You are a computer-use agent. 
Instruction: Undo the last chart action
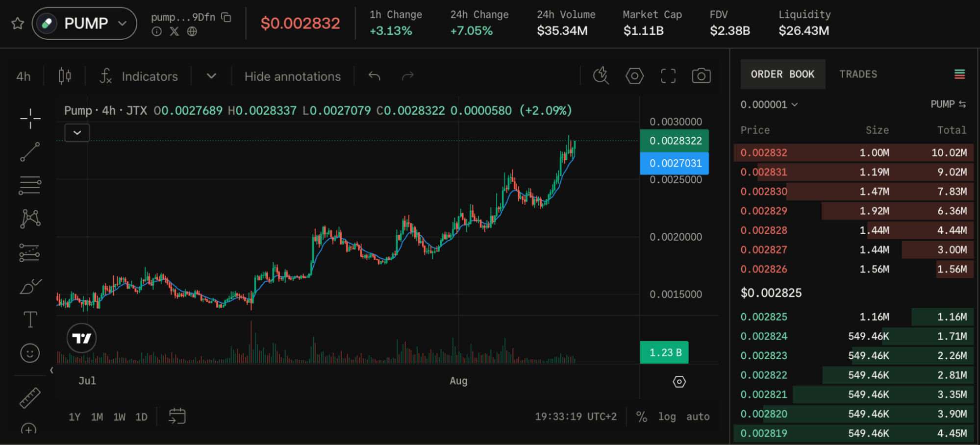point(374,76)
